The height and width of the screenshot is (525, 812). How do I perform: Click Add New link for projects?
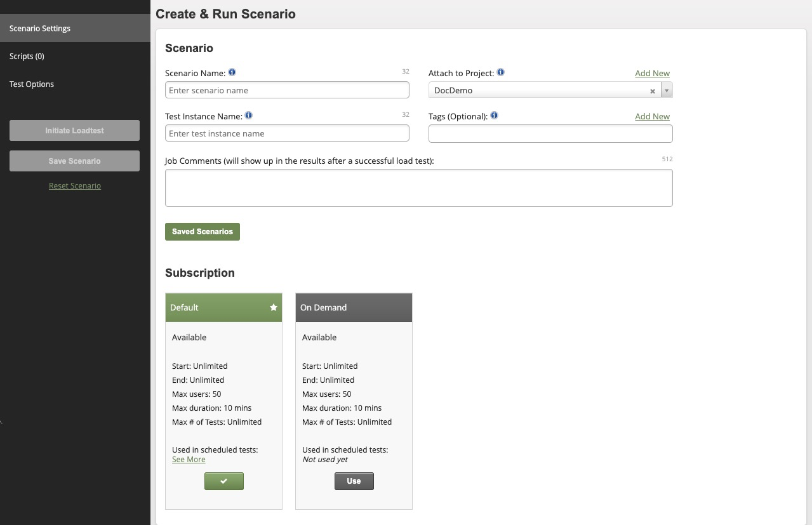652,73
